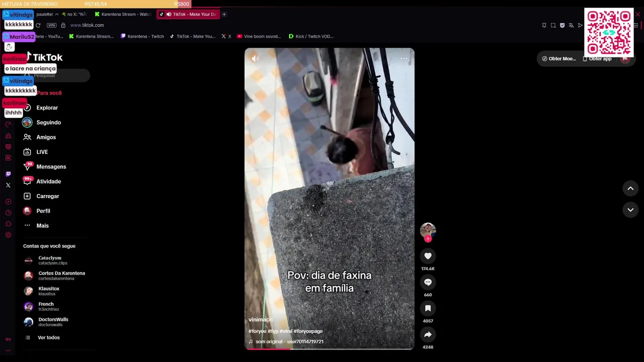Open the video creator's avatar

pos(428,230)
